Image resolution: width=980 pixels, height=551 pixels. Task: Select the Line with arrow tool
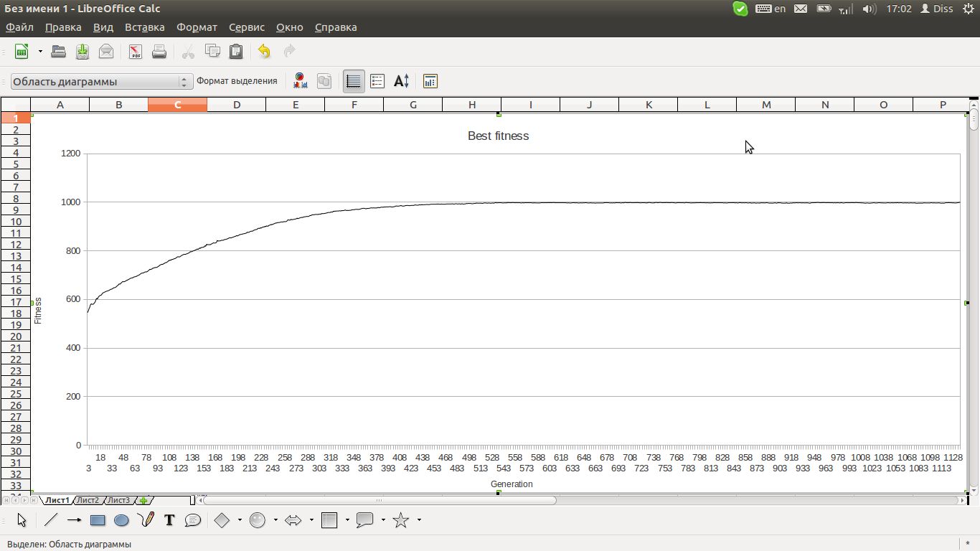74,520
